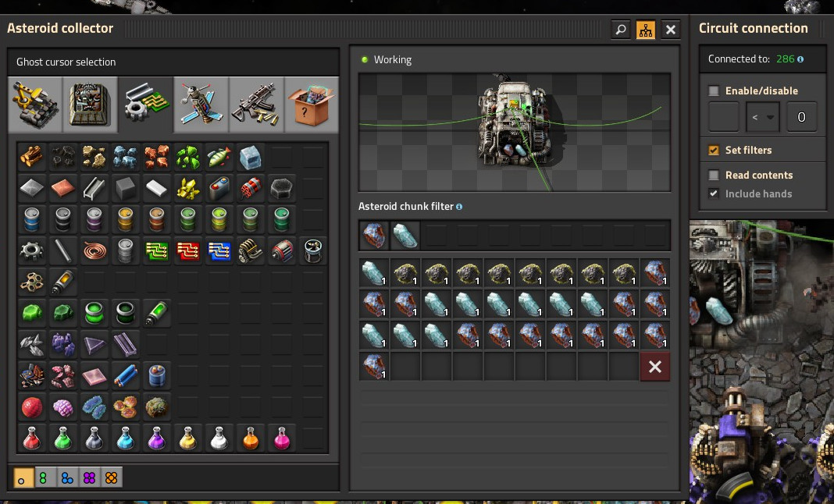Image resolution: width=834 pixels, height=504 pixels.
Task: Select legendary orange quality button
Action: 111,477
